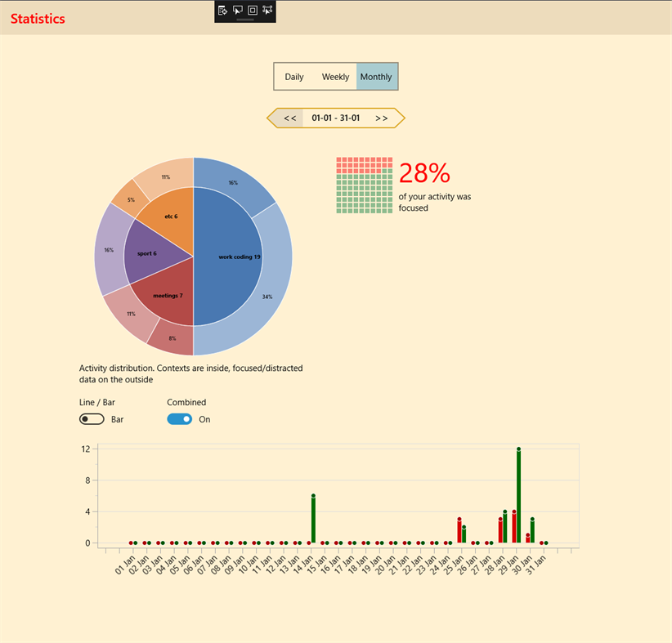The image size is (672, 643).
Task: Click the square frame toolbar icon
Action: click(x=253, y=11)
